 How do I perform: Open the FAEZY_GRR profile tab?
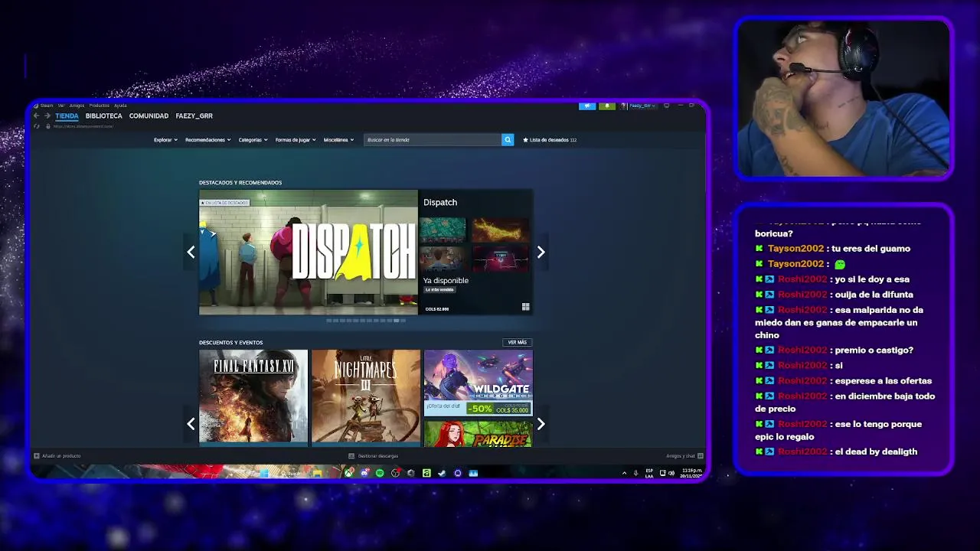[x=194, y=116]
